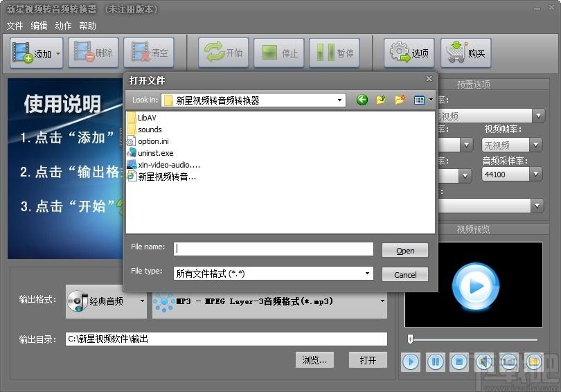Expand the MP3 output format dropdown
Screen dimensions: 561x392
point(382,301)
